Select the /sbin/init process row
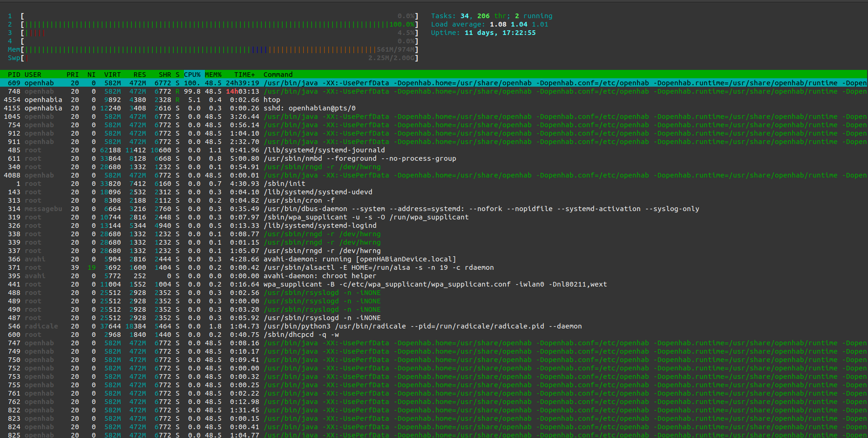Image resolution: width=868 pixels, height=438 pixels. coord(434,184)
